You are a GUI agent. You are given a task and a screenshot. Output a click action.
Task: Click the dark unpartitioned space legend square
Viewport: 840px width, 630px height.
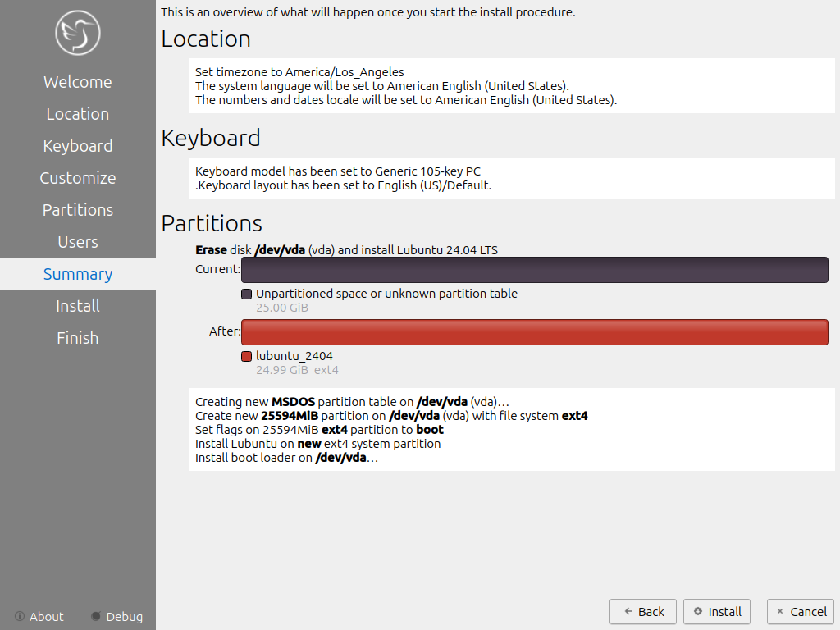coord(246,294)
